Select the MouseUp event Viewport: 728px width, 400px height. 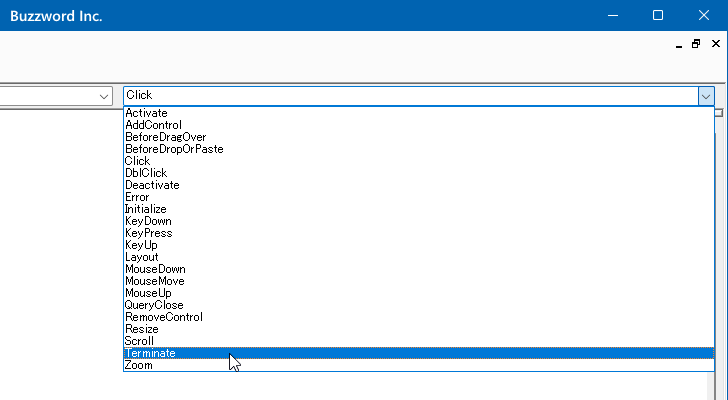(419, 294)
